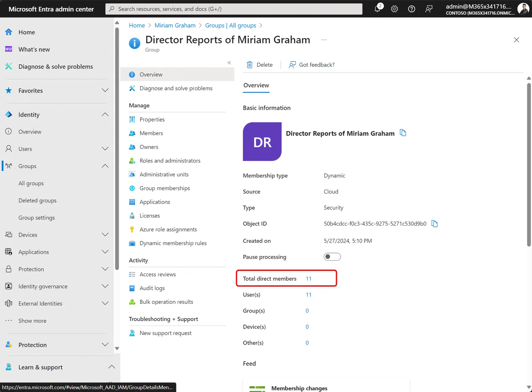
Task: Open Deleted groups in the sidebar
Action: 38,201
